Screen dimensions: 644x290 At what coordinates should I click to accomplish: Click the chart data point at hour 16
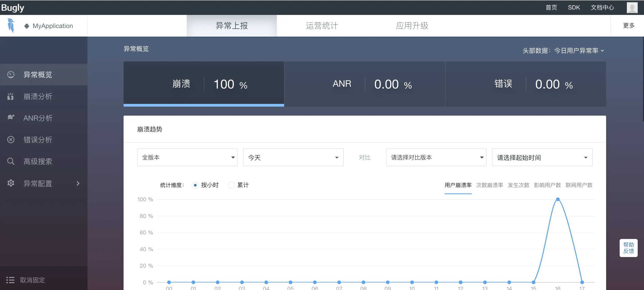point(558,199)
